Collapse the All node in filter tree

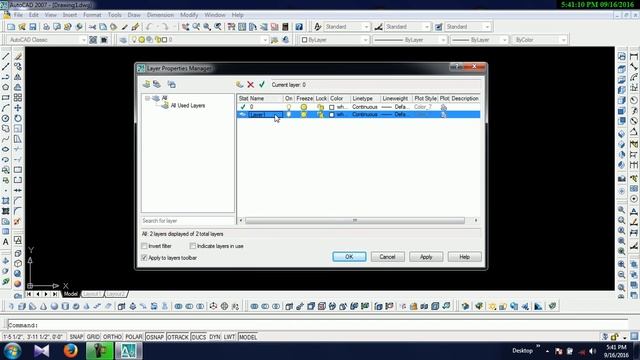tap(147, 98)
